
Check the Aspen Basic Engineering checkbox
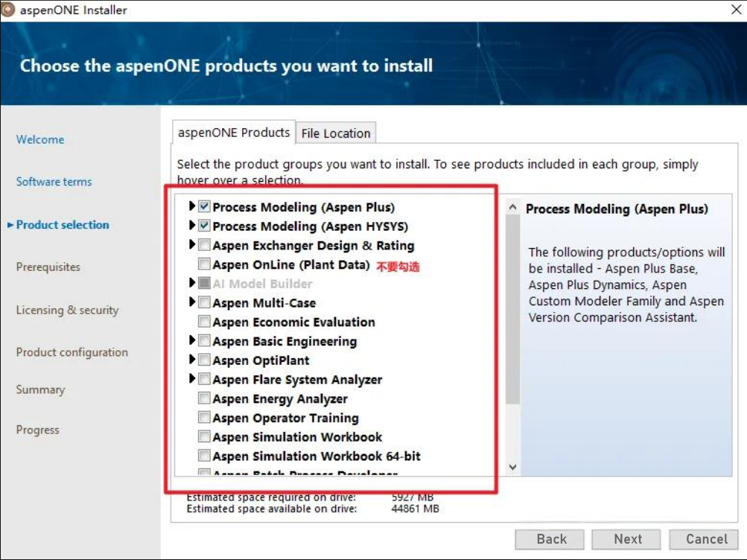click(204, 340)
